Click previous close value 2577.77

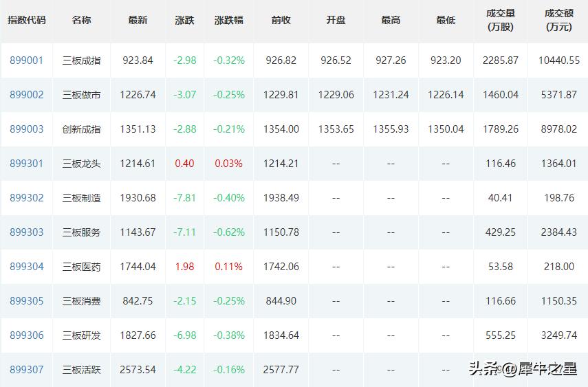[281, 370]
